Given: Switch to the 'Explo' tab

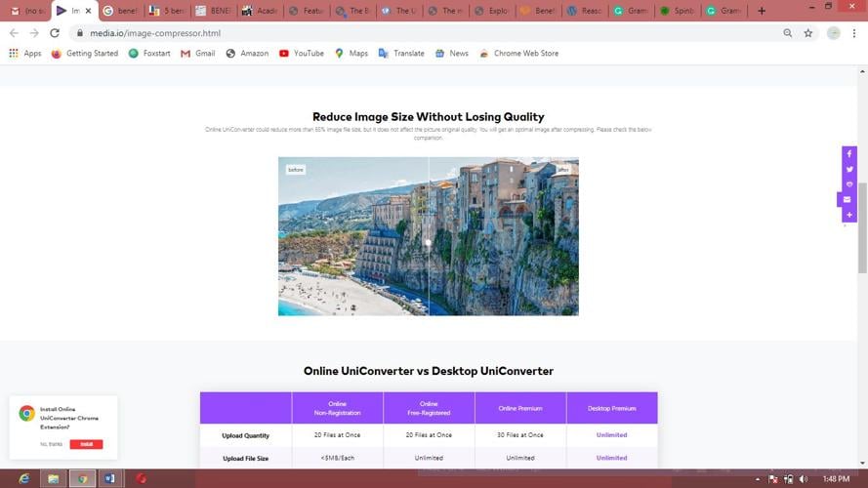Looking at the screenshot, I should (x=492, y=11).
